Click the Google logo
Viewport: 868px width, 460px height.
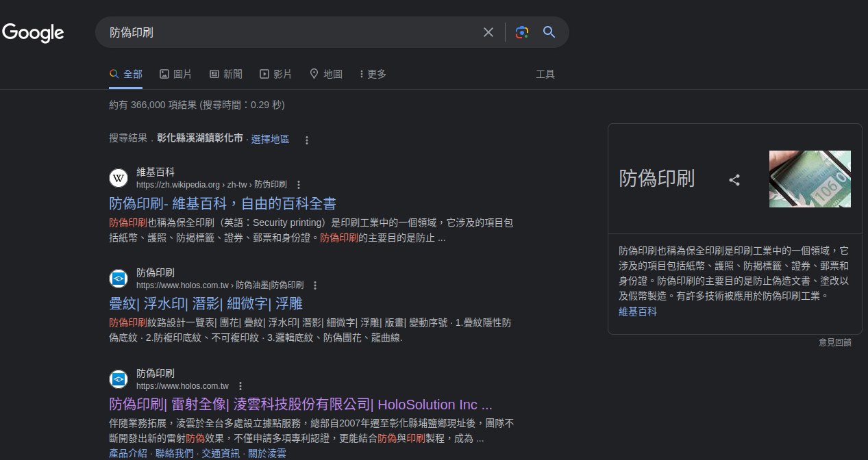click(33, 32)
